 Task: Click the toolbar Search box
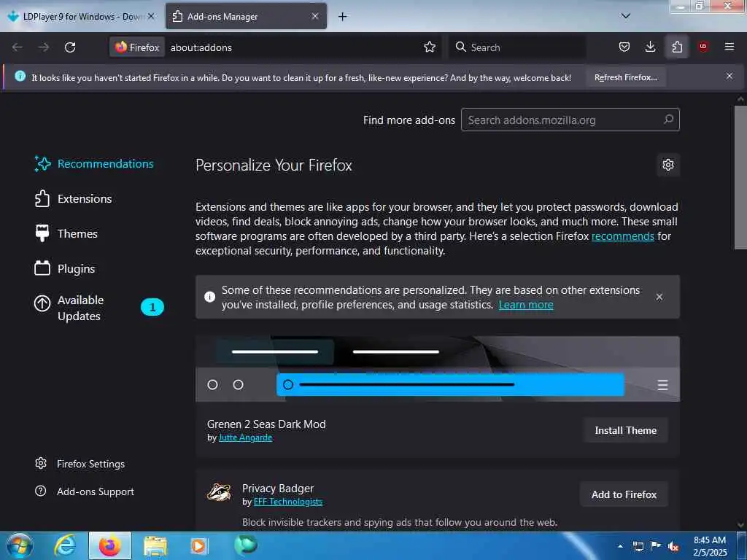point(517,47)
